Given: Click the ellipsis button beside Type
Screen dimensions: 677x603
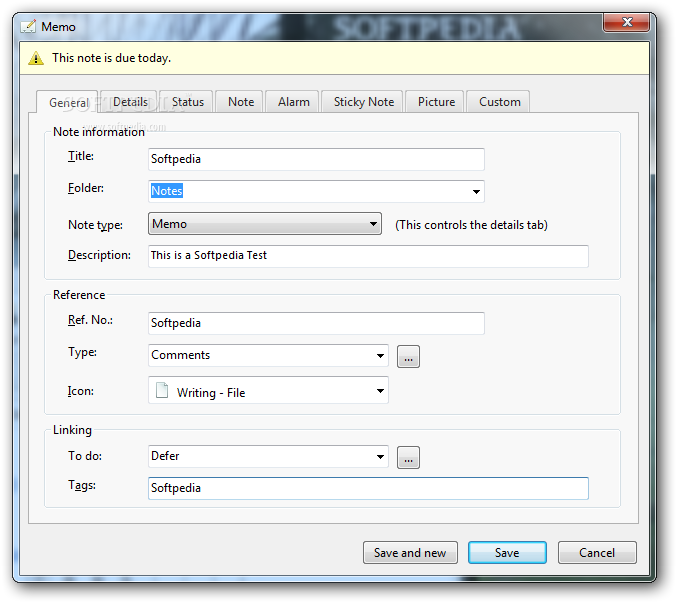Looking at the screenshot, I should 408,357.
